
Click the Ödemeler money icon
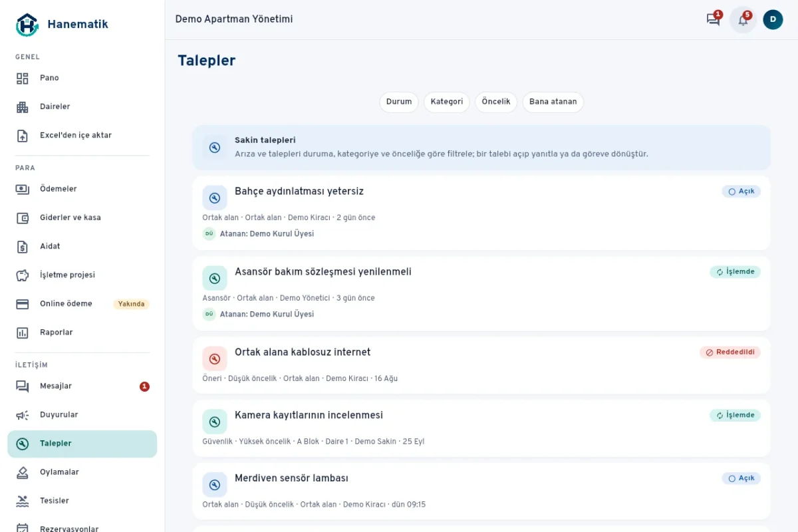[x=23, y=190]
